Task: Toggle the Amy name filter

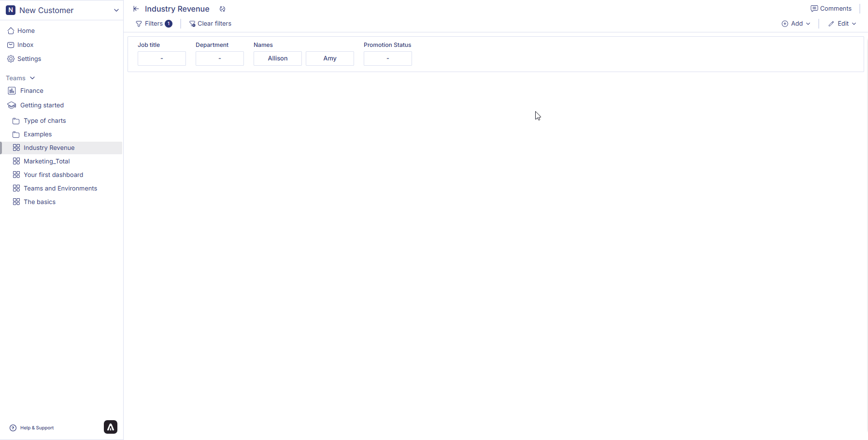Action: coord(330,59)
